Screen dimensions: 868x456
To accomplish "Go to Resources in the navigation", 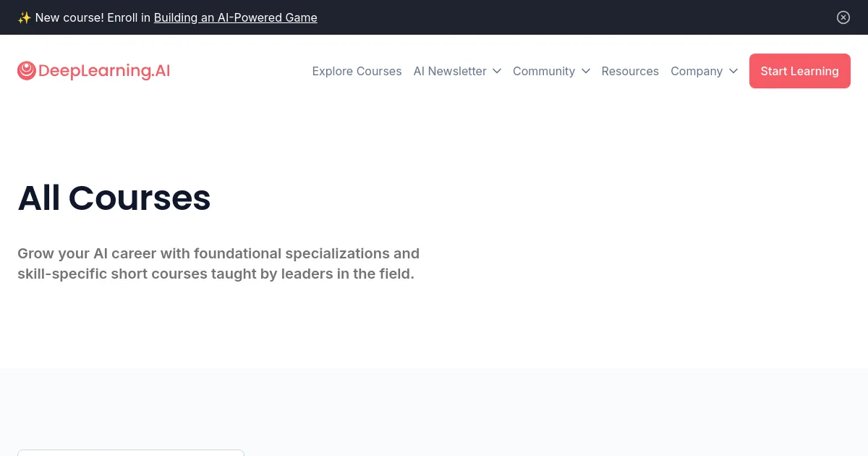I will [630, 71].
